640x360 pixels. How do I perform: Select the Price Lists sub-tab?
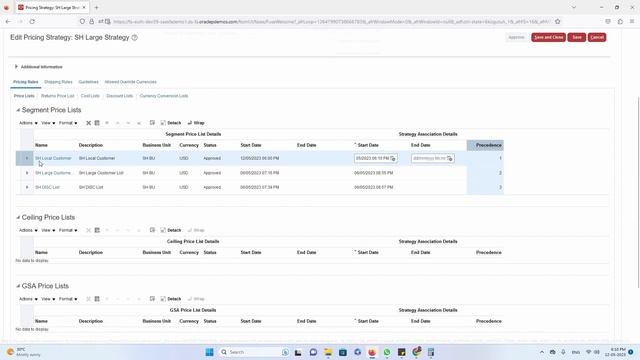pyautogui.click(x=24, y=96)
